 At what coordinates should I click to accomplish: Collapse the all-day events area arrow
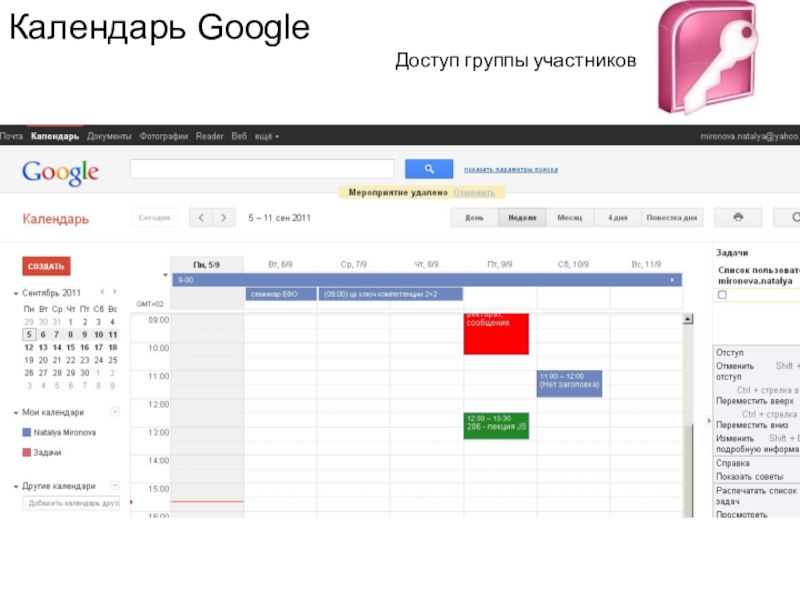165,275
